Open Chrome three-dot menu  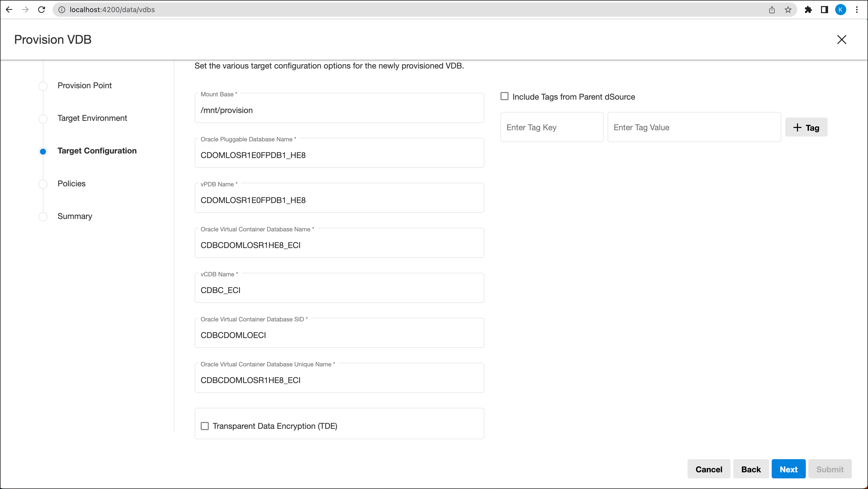pos(857,10)
